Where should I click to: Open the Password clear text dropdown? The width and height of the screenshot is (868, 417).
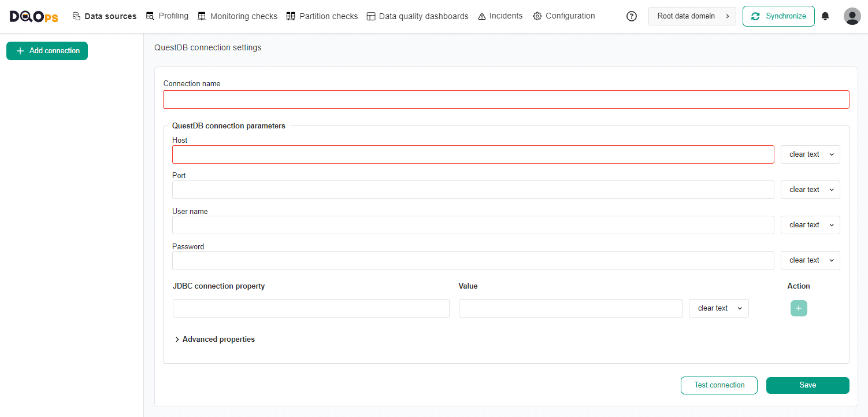pos(810,260)
